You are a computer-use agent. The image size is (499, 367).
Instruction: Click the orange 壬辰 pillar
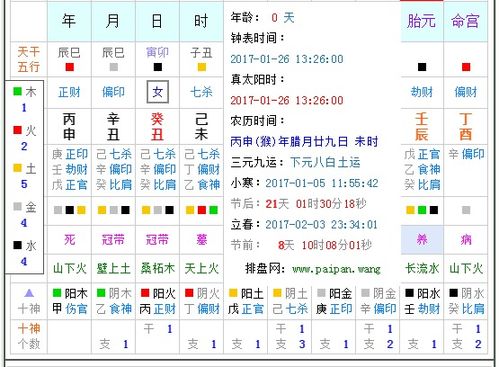[422, 127]
